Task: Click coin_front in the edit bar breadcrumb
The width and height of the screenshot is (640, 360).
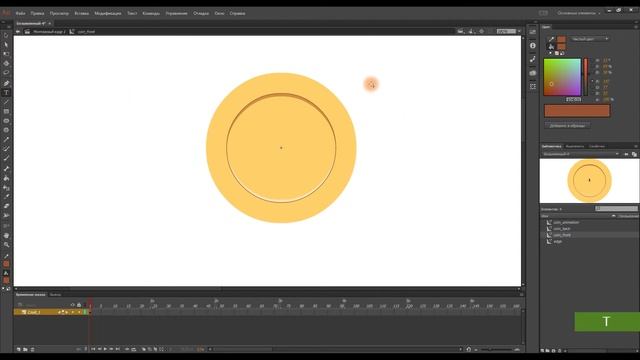Action: coord(86,31)
